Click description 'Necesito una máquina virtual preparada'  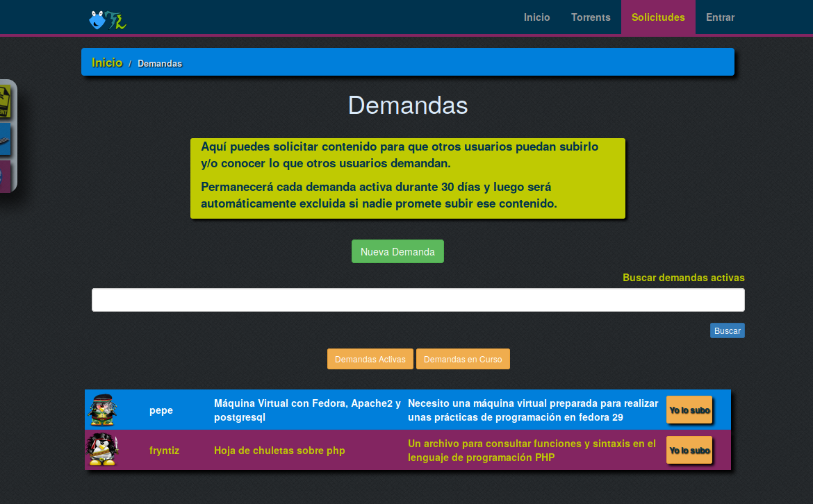pyautogui.click(x=533, y=410)
